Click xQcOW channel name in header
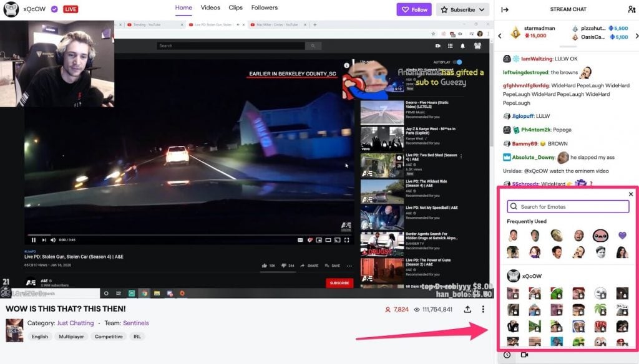The width and height of the screenshot is (639, 364). (34, 9)
